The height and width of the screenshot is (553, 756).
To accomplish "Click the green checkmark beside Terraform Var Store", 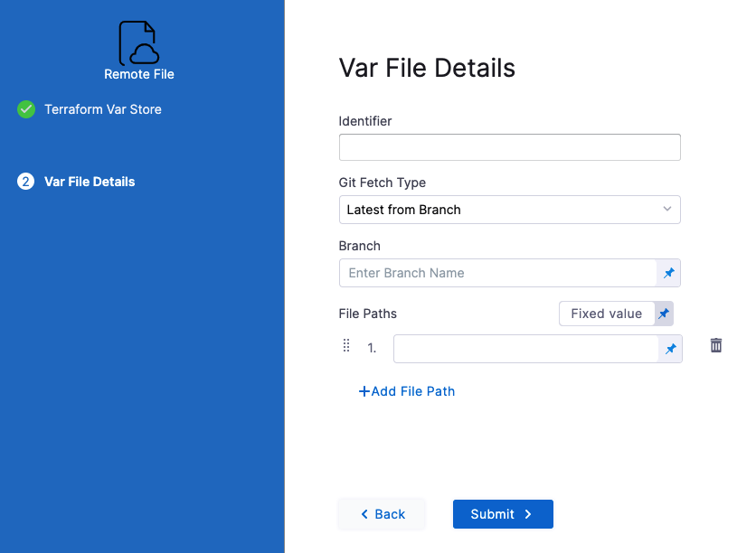I will tap(26, 109).
